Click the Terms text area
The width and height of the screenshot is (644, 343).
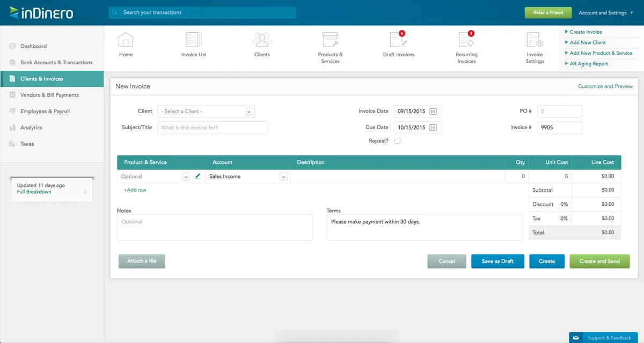pos(425,227)
